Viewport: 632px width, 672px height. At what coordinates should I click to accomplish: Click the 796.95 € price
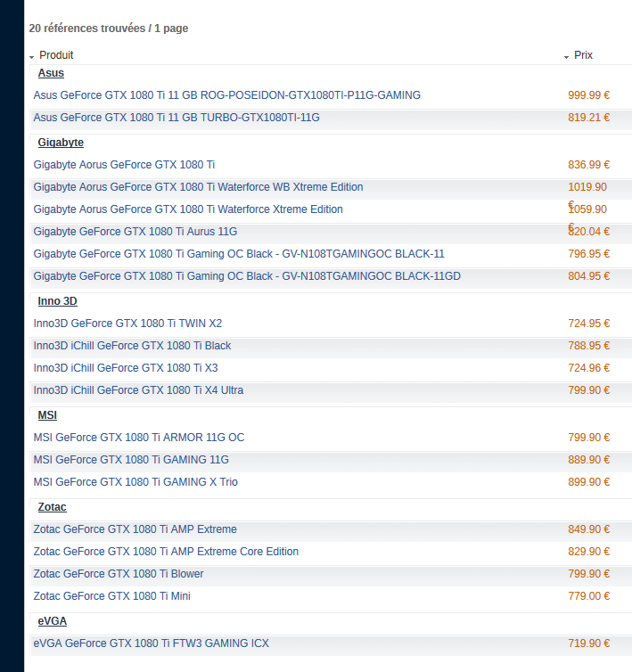point(588,254)
